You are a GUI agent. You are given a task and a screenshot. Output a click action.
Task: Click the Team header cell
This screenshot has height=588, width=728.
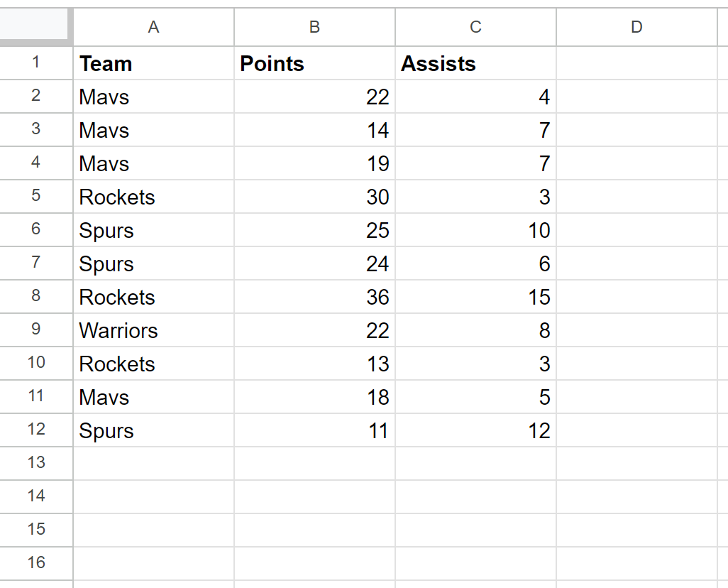click(x=154, y=63)
